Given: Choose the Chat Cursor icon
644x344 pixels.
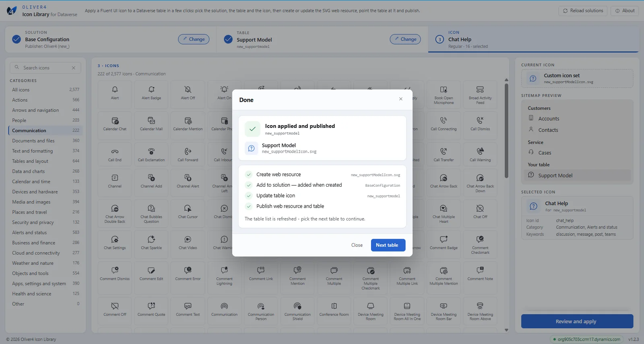Looking at the screenshot, I should 188,213.
